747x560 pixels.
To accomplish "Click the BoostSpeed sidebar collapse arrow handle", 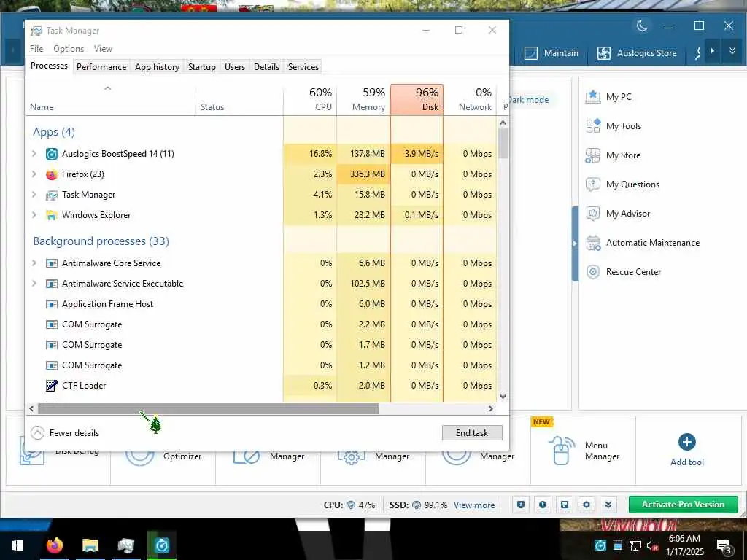I will coord(575,244).
